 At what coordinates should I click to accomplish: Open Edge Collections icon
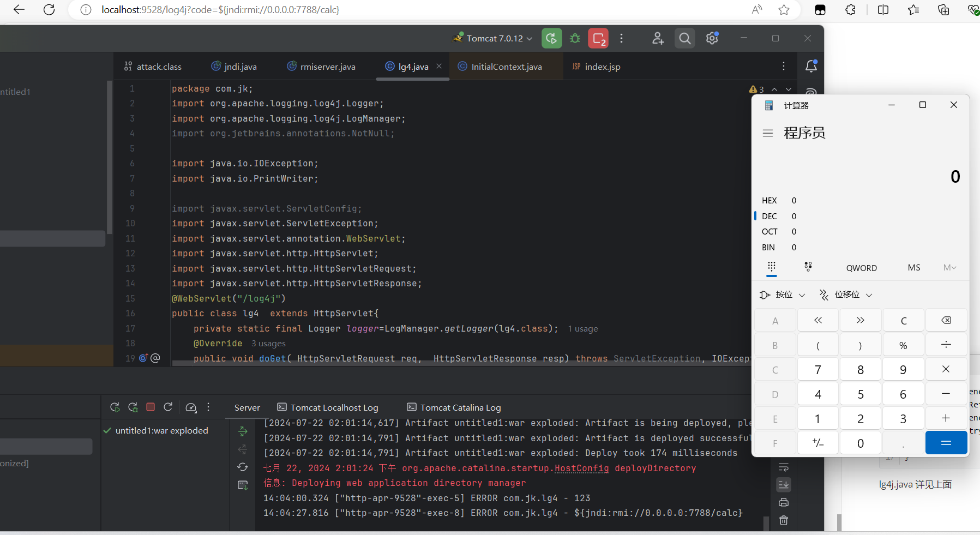(943, 10)
